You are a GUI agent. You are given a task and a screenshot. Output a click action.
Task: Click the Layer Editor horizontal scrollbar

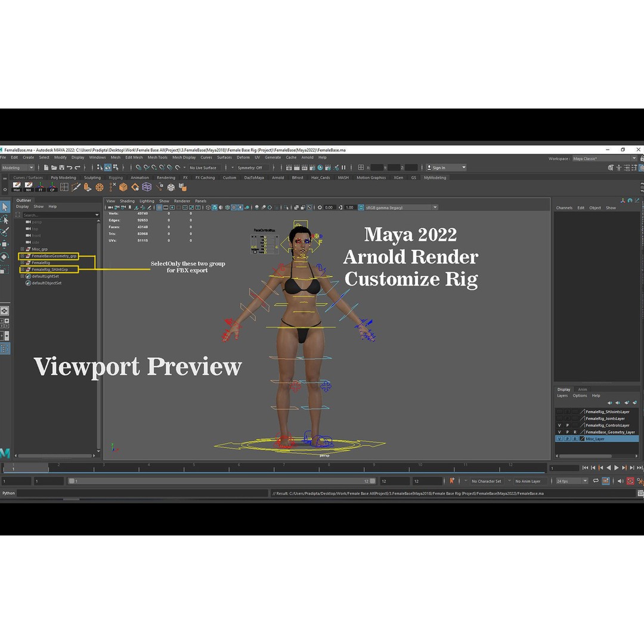(586, 456)
